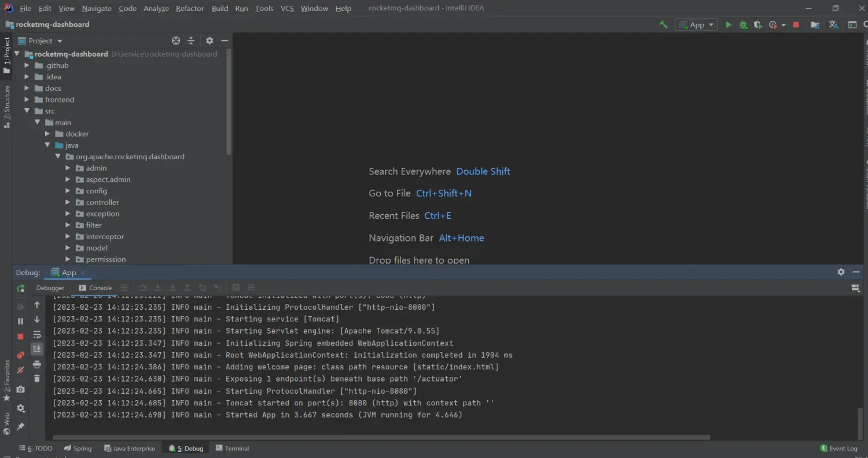Open the Spring tool window button

click(x=78, y=448)
